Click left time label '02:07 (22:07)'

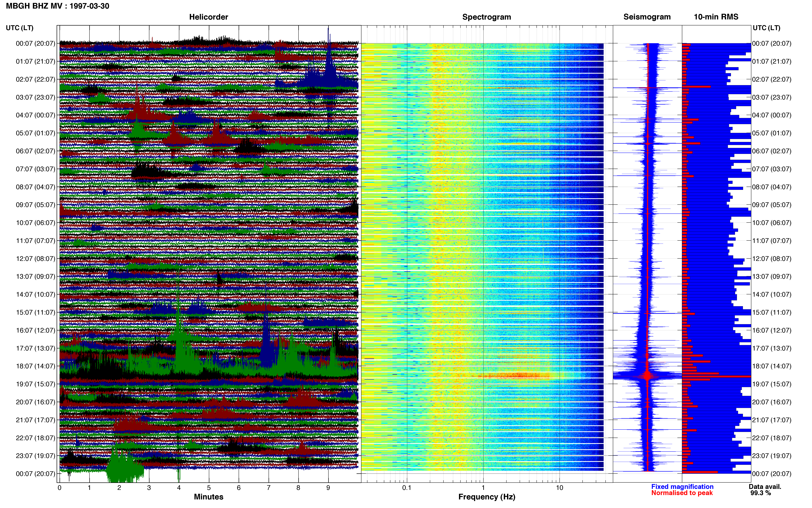[x=35, y=79]
